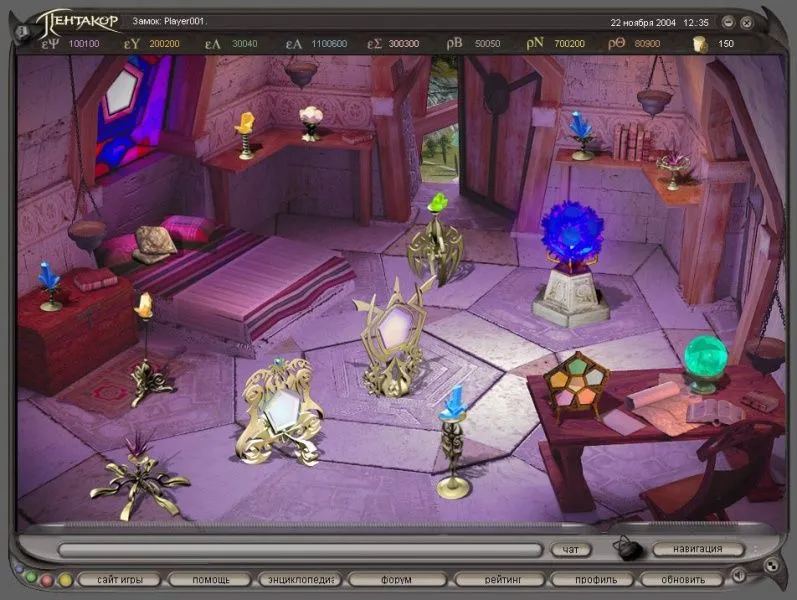Open the навигация navigation menu

point(698,549)
